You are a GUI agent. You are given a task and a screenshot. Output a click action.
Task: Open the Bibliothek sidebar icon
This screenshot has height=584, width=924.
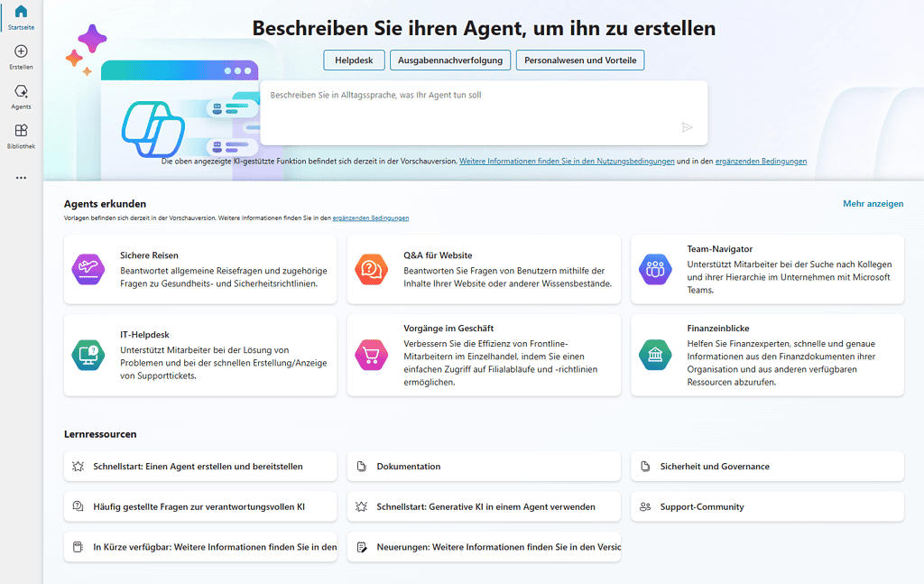(20, 131)
